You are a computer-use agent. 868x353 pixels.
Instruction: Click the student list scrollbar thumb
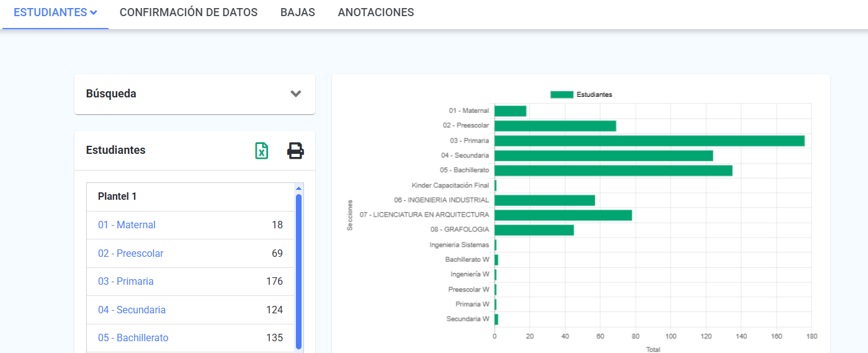click(x=298, y=270)
